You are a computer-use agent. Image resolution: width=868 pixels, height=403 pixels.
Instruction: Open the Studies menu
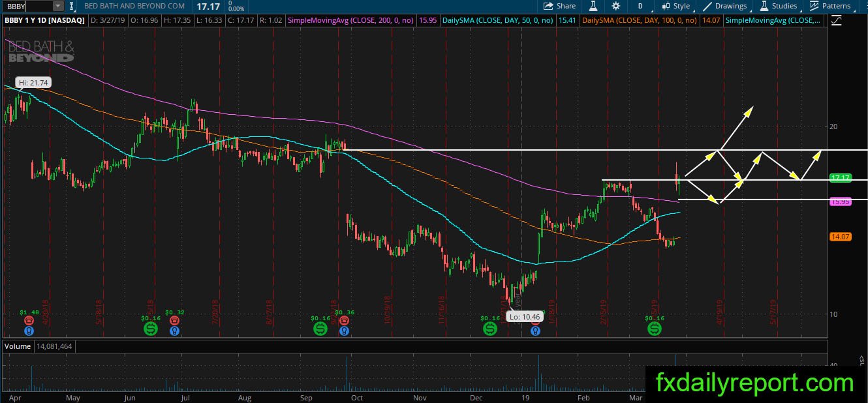[778, 6]
